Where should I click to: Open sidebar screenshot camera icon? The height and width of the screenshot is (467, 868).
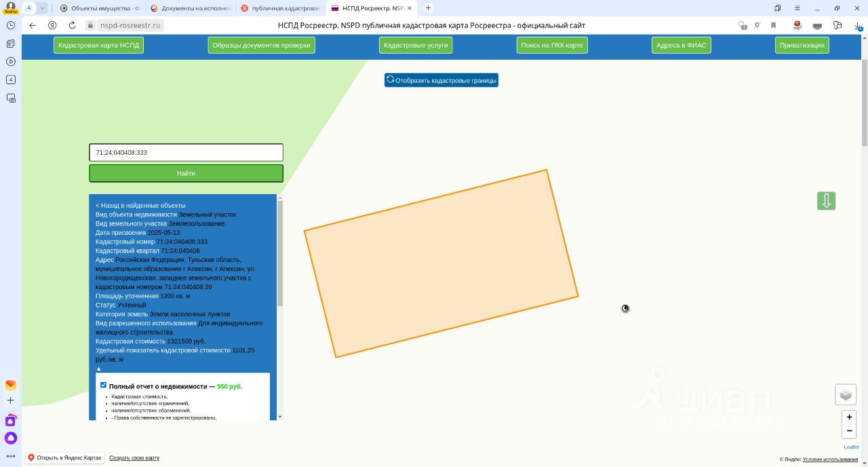(x=10, y=98)
